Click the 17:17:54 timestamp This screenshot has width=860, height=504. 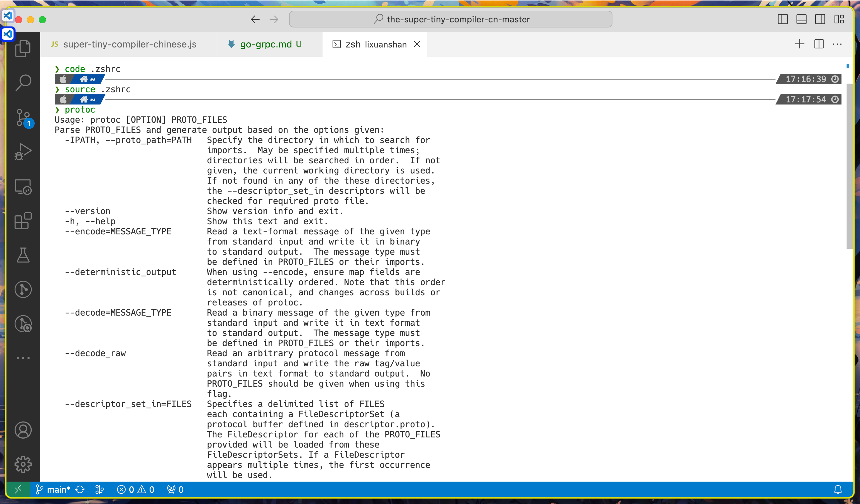(x=806, y=99)
